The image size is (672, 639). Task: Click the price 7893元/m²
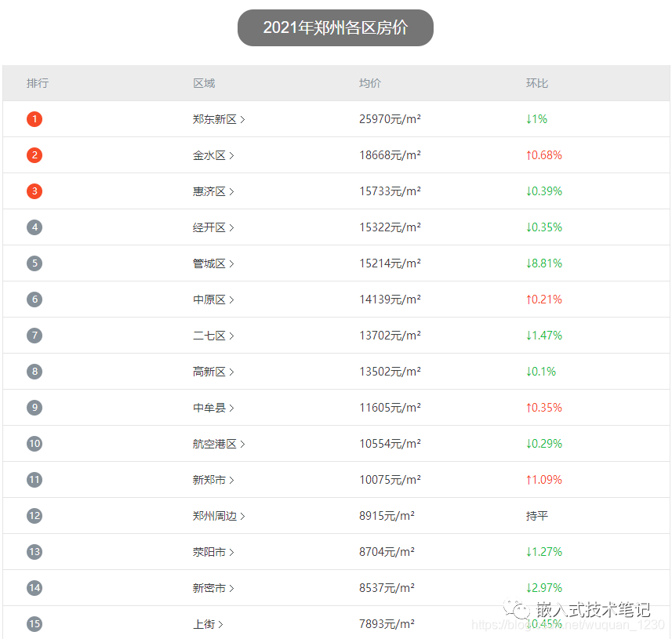(387, 623)
